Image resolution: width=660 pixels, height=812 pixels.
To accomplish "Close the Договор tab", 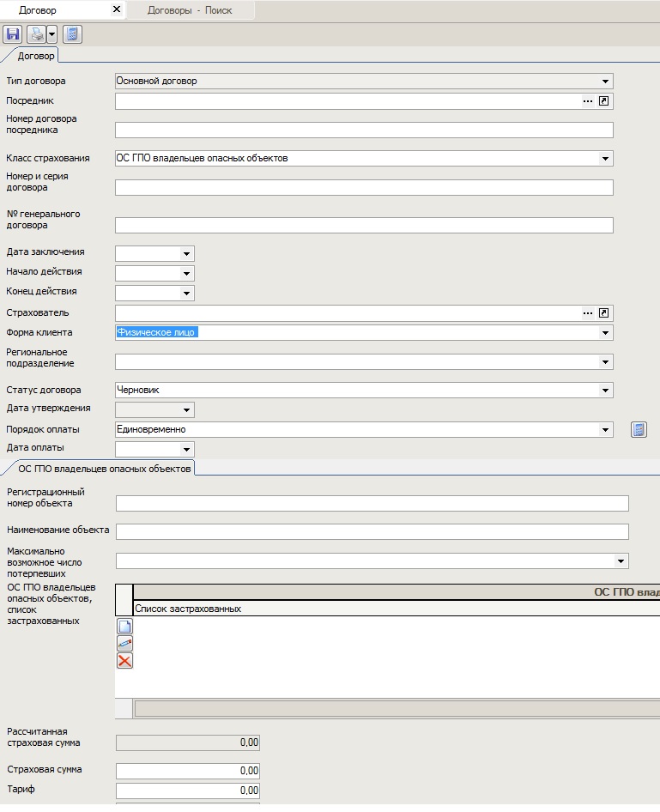I will [117, 10].
